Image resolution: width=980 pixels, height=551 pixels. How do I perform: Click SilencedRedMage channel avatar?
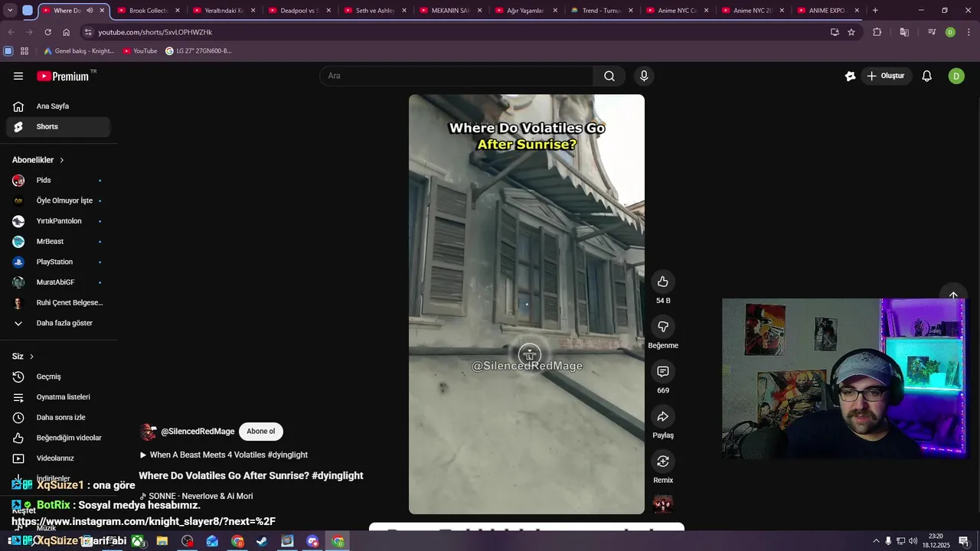click(x=148, y=432)
